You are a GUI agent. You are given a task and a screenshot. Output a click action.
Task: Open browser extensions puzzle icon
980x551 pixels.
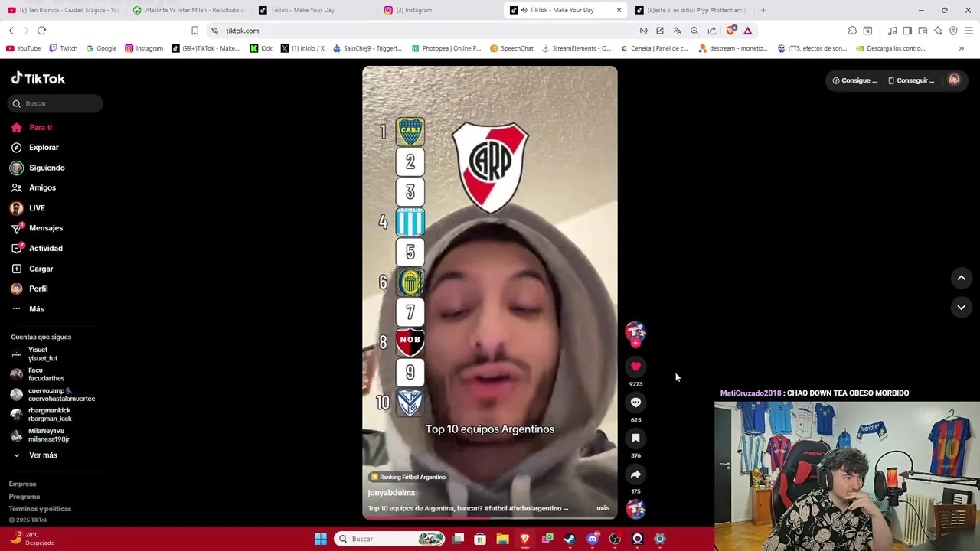(x=852, y=31)
